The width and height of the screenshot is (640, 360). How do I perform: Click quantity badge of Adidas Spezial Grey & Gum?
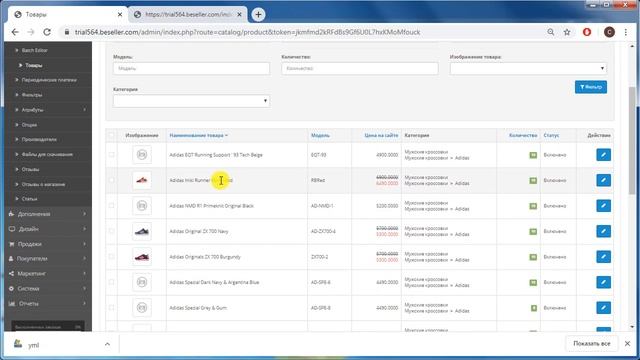pos(534,308)
